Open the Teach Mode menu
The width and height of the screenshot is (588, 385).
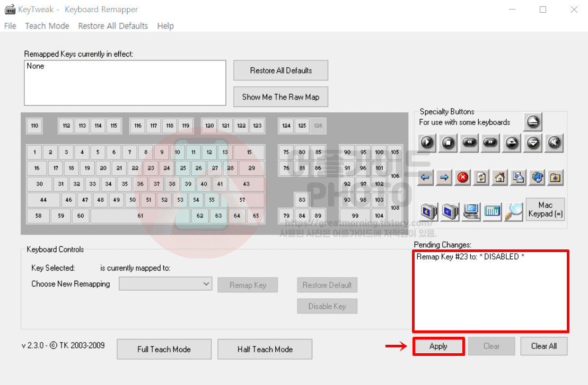click(x=47, y=26)
